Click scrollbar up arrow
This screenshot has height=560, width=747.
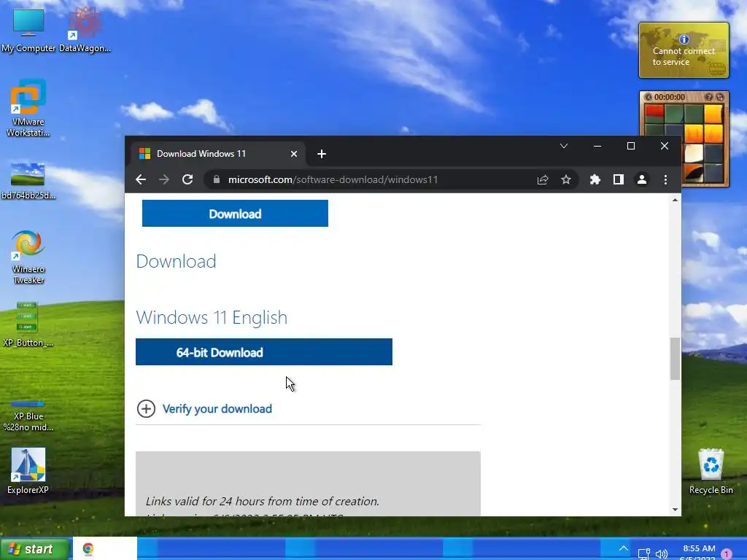(675, 200)
